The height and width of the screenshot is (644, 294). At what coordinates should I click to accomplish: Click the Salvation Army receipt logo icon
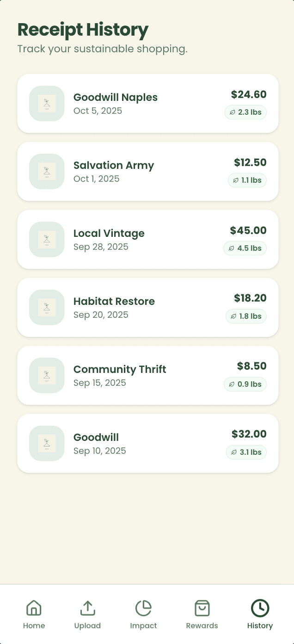[x=46, y=172]
